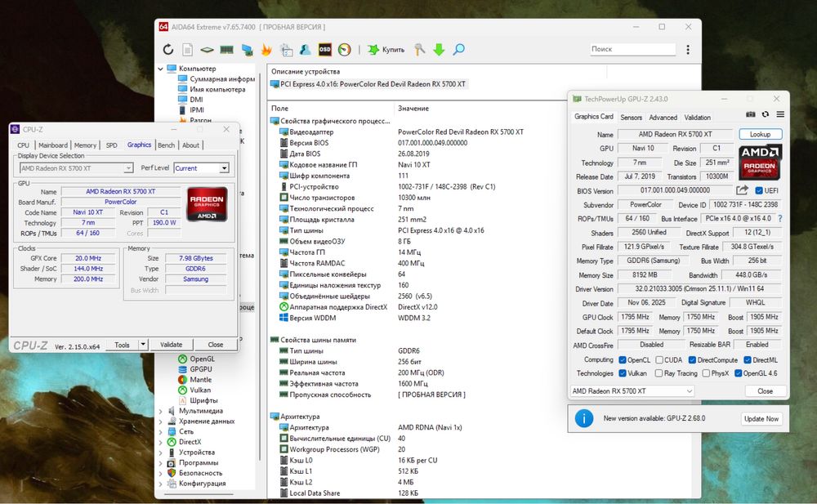This screenshot has width=817, height=504.
Task: Toggle the DirectCompute checkbox in GPU-Z
Action: coord(692,360)
